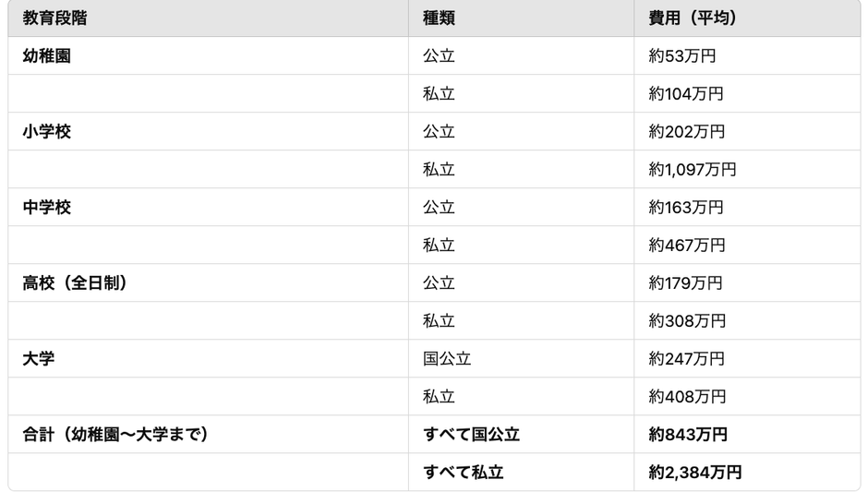Screen dimensions: 868x492
Task: Click the 約2,384万円 total cost
Action: (x=695, y=473)
